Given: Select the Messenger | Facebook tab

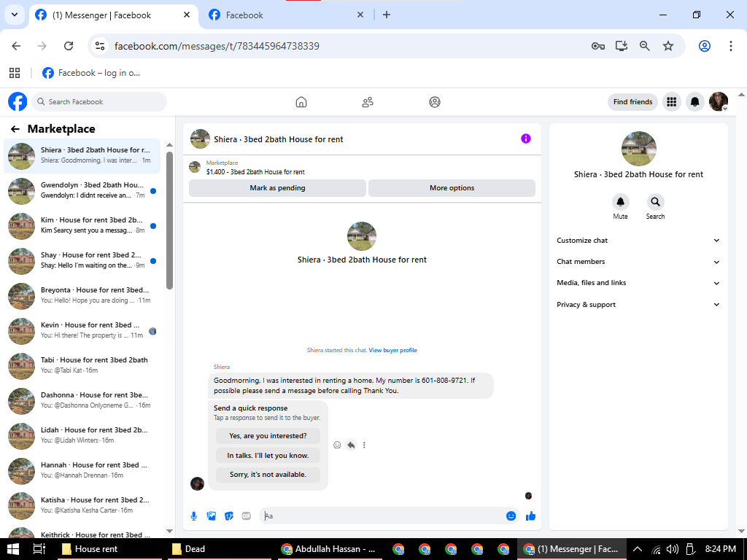Looking at the screenshot, I should (113, 15).
